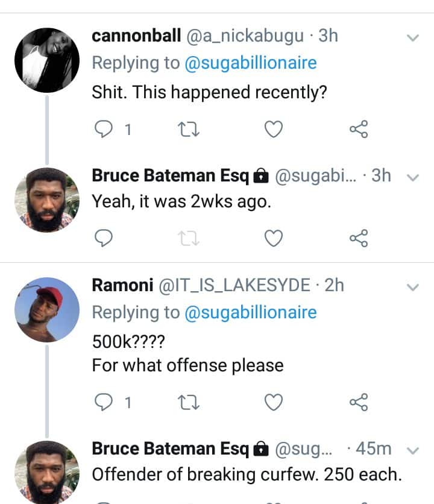Expand options for "breaking curfew" tweet

click(413, 450)
